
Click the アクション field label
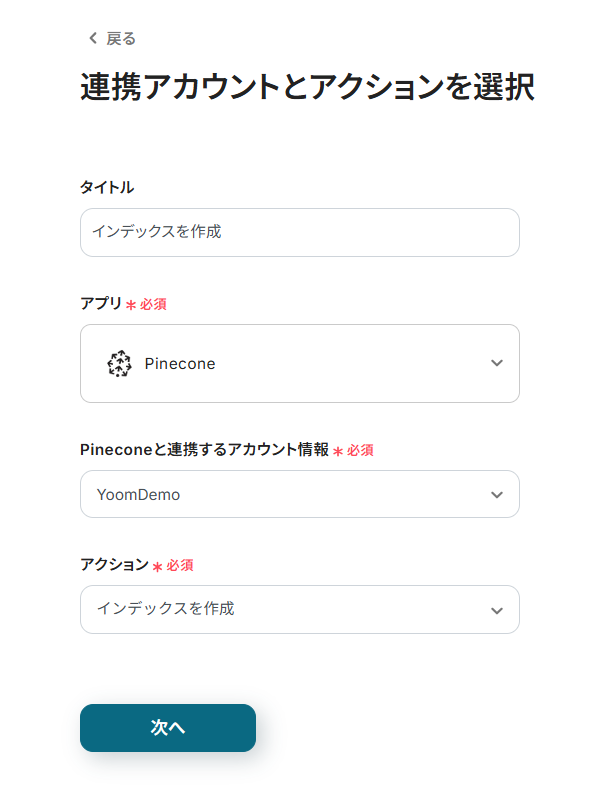point(115,564)
